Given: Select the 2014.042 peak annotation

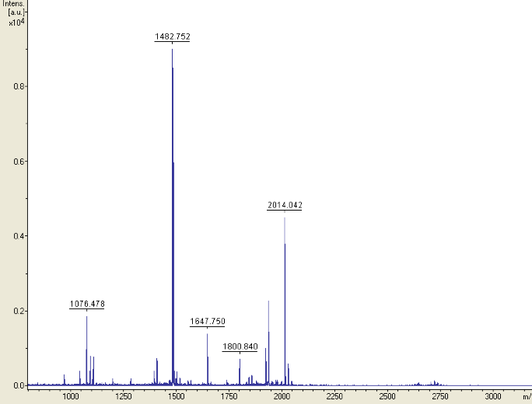Looking at the screenshot, I should coord(285,205).
